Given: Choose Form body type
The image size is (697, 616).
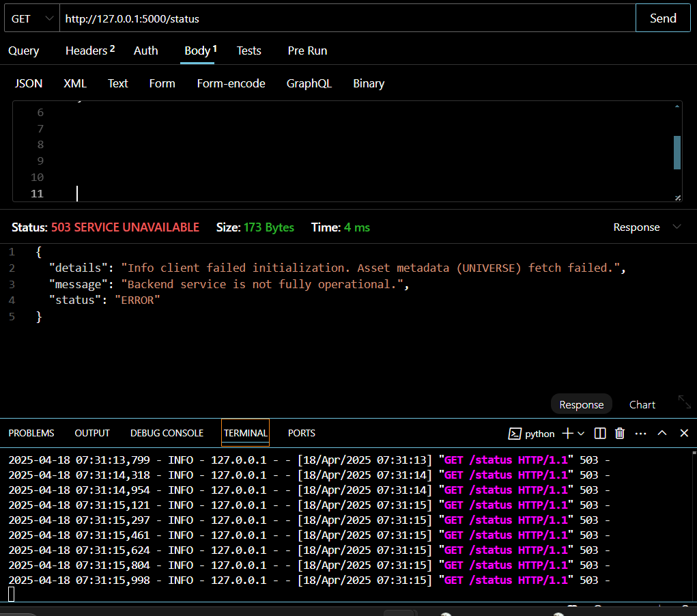Looking at the screenshot, I should coord(162,83).
